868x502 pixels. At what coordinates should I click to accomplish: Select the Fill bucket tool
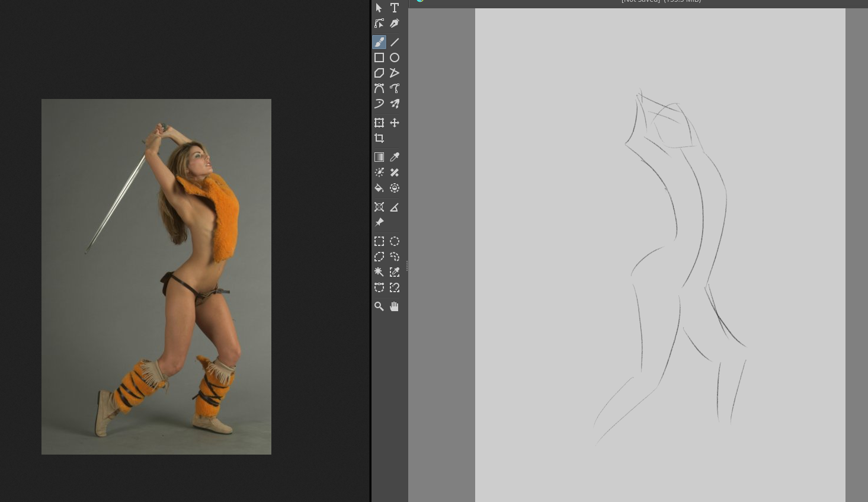[x=379, y=188]
